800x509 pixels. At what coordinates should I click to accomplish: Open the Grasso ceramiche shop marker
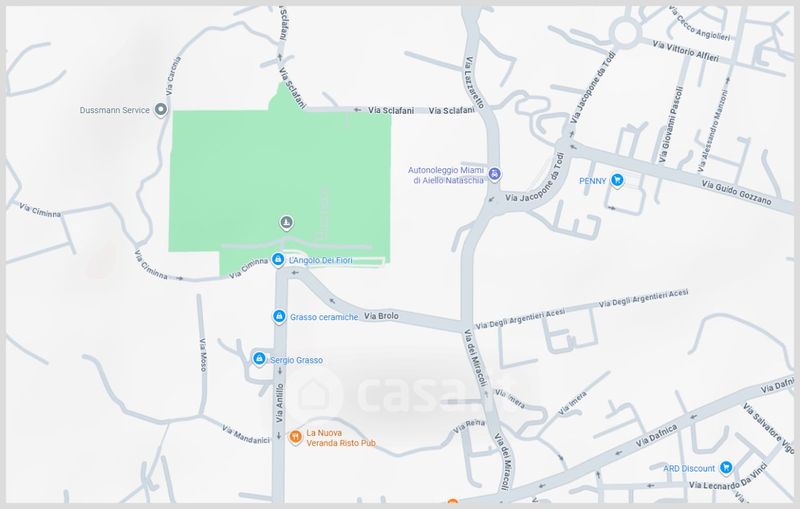279,317
